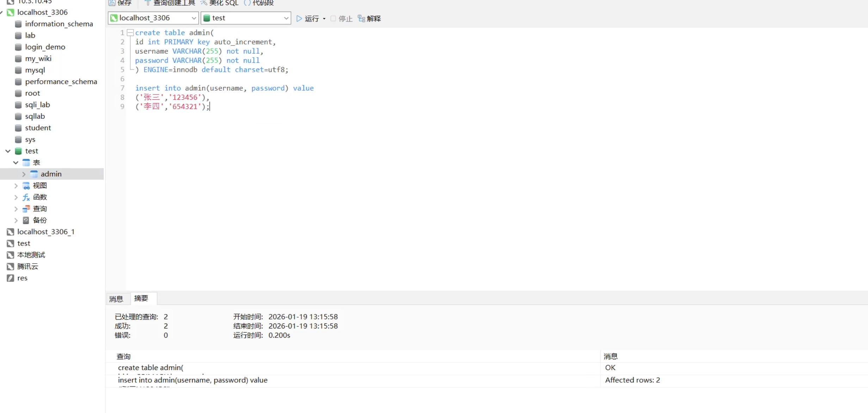Open the Run button dropdown arrow
Image resolution: width=868 pixels, height=413 pixels.
324,19
